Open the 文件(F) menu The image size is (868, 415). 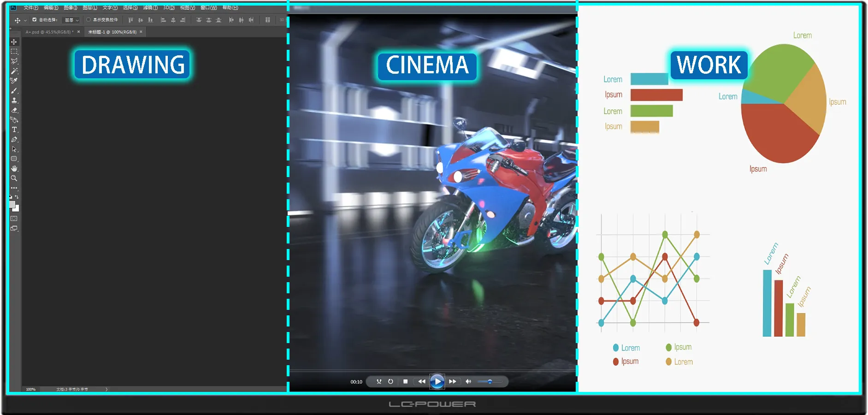(31, 8)
